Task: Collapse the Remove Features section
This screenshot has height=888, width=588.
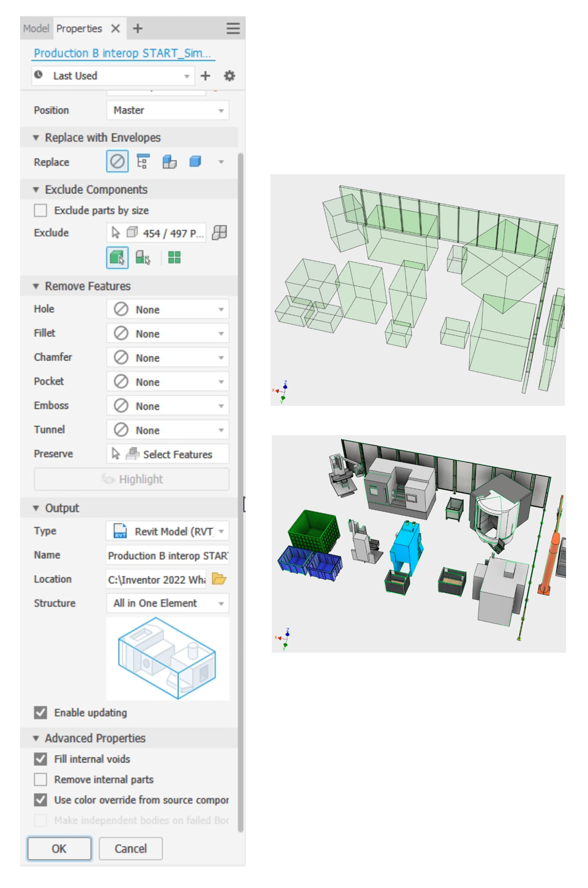Action: 36,286
